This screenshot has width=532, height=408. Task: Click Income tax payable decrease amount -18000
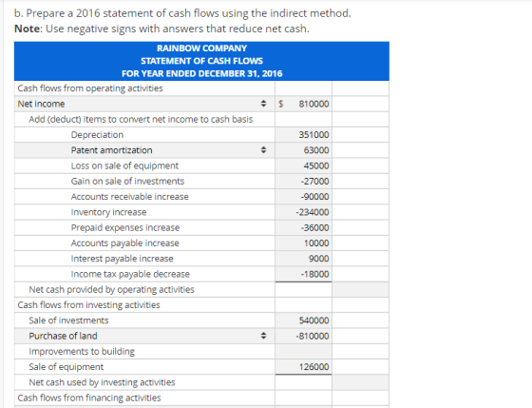pyautogui.click(x=303, y=274)
